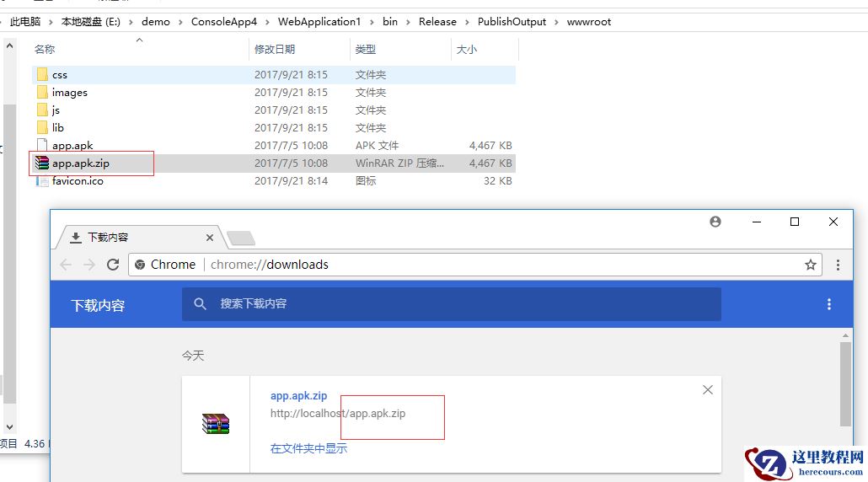The height and width of the screenshot is (482, 868).
Task: Go to WebApplication1 in breadcrumb
Action: click(x=319, y=22)
